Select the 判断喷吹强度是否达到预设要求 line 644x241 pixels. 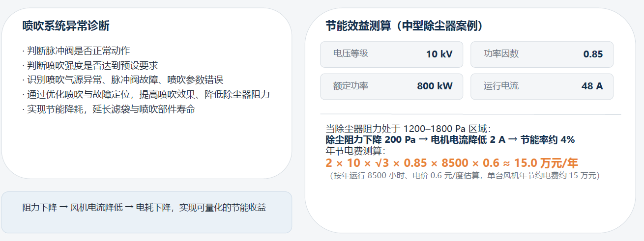90,65
